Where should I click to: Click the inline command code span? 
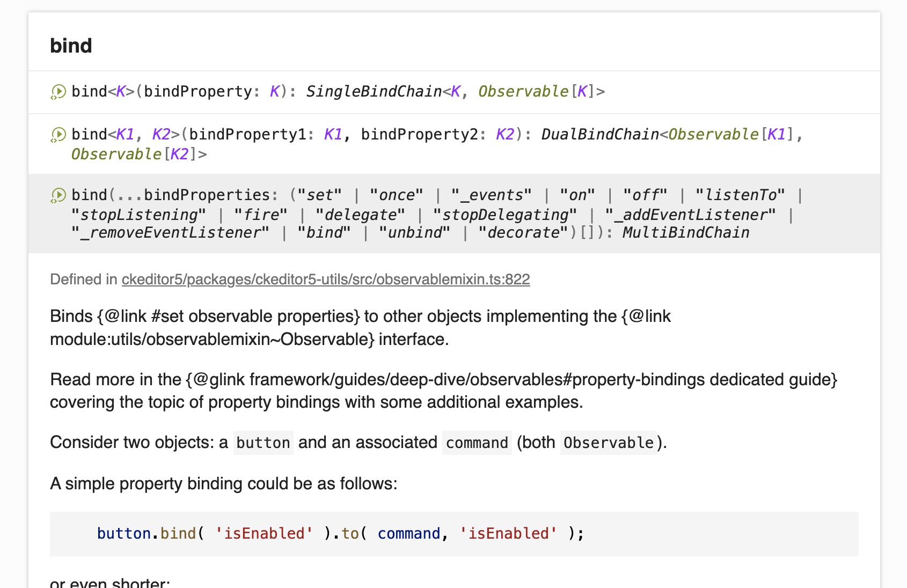click(477, 443)
